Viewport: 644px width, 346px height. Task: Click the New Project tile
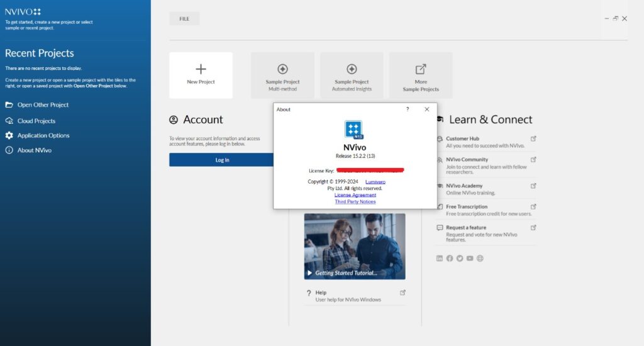pyautogui.click(x=201, y=75)
